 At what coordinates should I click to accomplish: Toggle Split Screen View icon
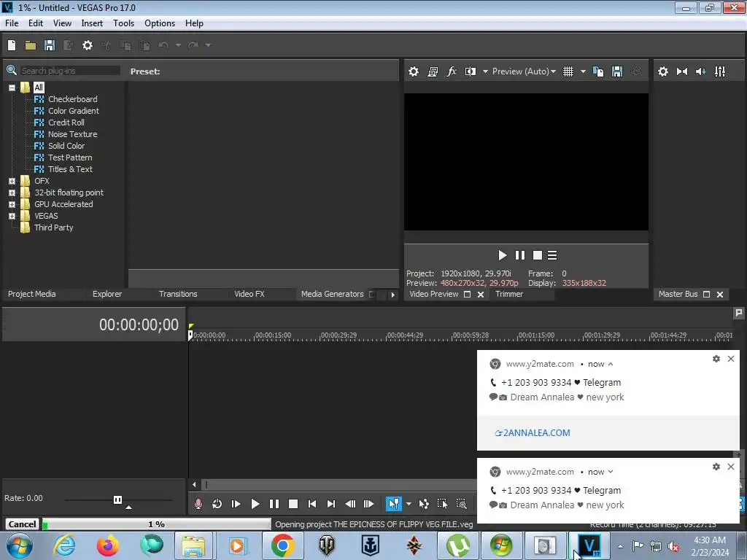471,71
